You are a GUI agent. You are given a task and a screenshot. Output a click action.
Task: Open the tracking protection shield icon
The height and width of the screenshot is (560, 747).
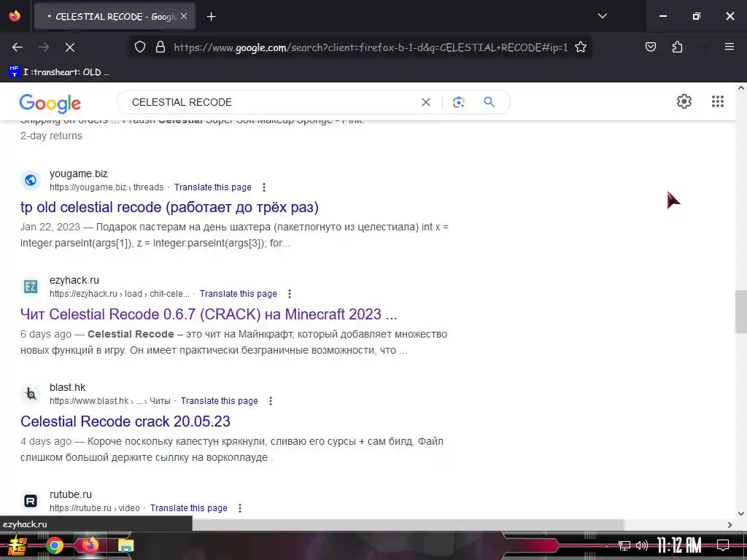139,47
